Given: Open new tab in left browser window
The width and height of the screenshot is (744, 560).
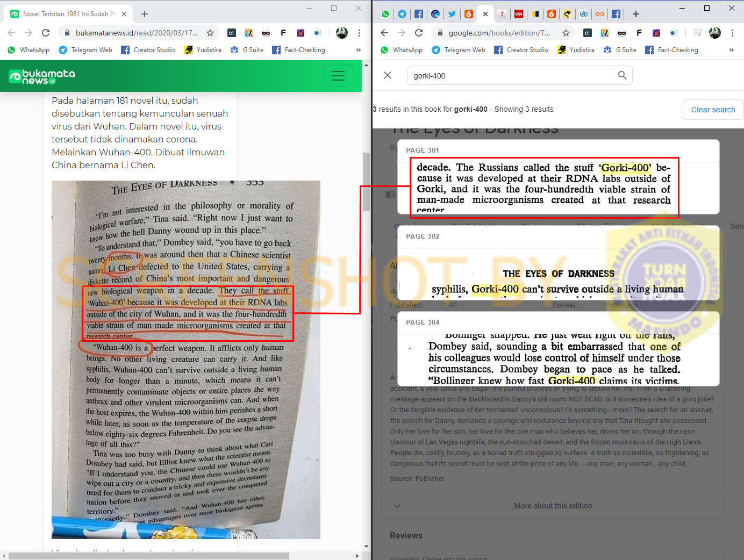Looking at the screenshot, I should [145, 14].
